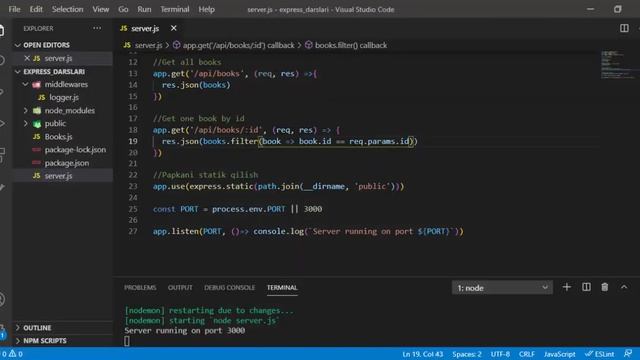This screenshot has height=360, width=640.
Task: Click the ESLint status bar item
Action: pyautogui.click(x=600, y=354)
